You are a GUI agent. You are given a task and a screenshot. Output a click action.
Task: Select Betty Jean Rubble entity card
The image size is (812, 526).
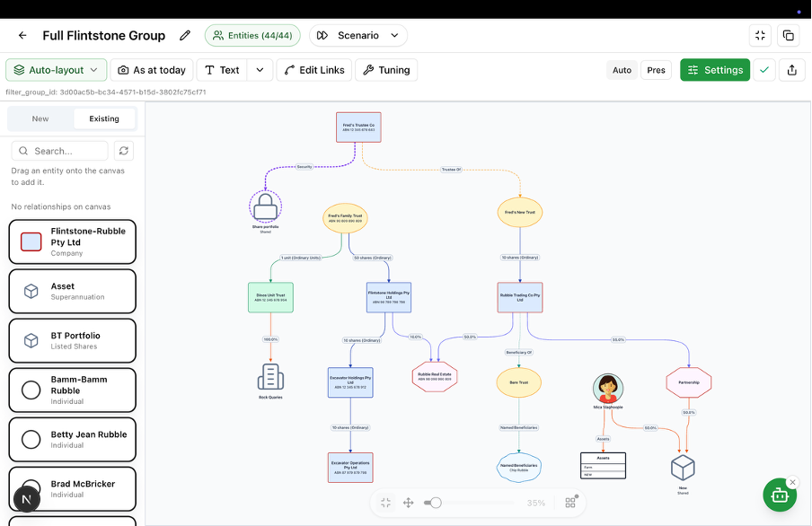[x=73, y=440]
